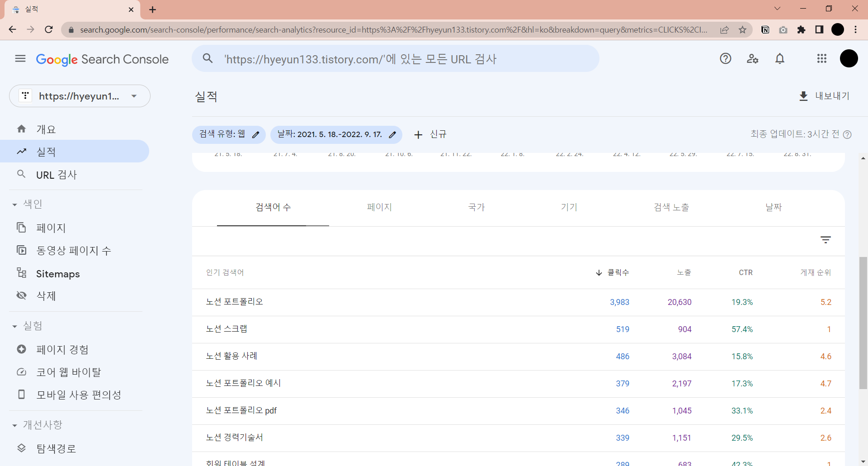The width and height of the screenshot is (868, 466).
Task: Edit the 검색 유형: 웹 filter chip
Action: point(229,134)
